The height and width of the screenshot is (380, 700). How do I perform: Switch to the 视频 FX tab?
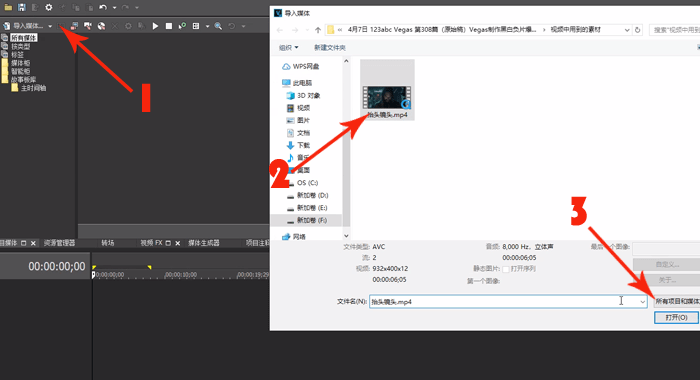pyautogui.click(x=151, y=243)
